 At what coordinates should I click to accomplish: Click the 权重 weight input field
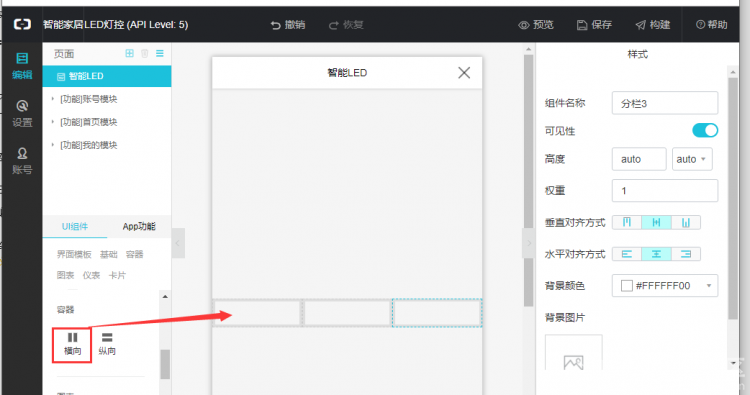665,191
